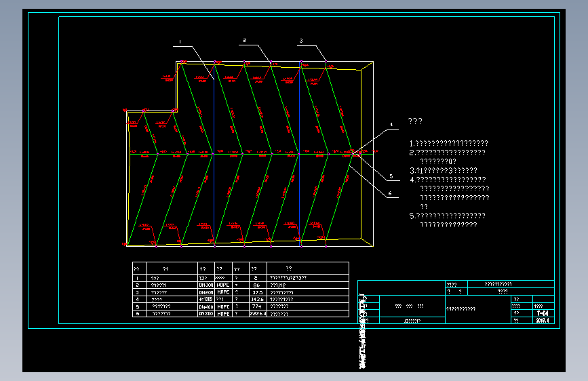Click leader callout number 6 right of plan
The height and width of the screenshot is (381, 588).
[x=390, y=193]
